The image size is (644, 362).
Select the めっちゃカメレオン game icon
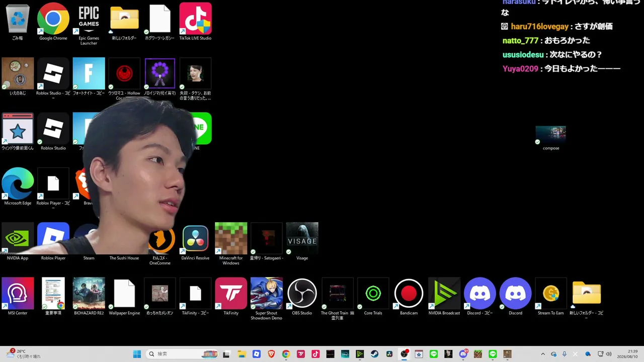pyautogui.click(x=160, y=297)
